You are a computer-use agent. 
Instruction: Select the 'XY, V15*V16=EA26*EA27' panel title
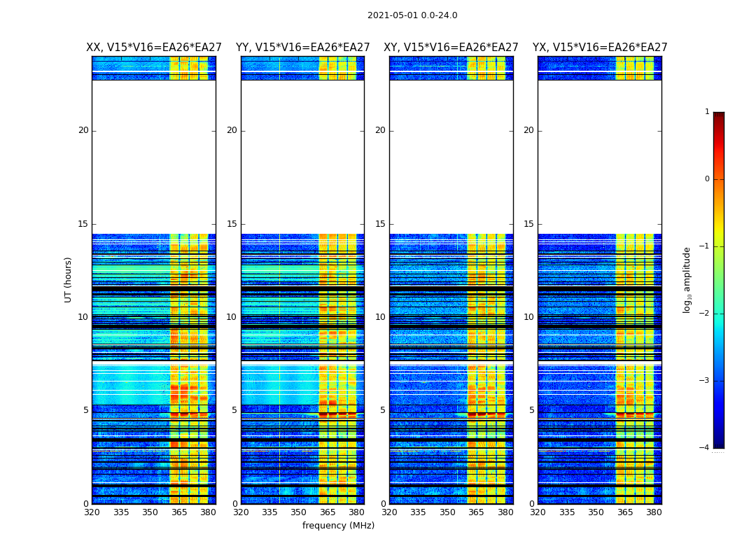click(x=451, y=48)
